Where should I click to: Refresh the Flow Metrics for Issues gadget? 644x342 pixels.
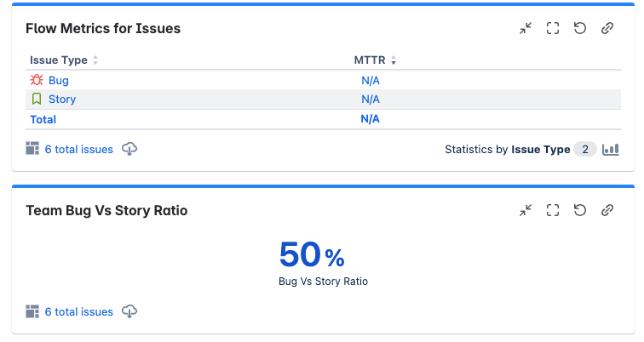pos(580,28)
